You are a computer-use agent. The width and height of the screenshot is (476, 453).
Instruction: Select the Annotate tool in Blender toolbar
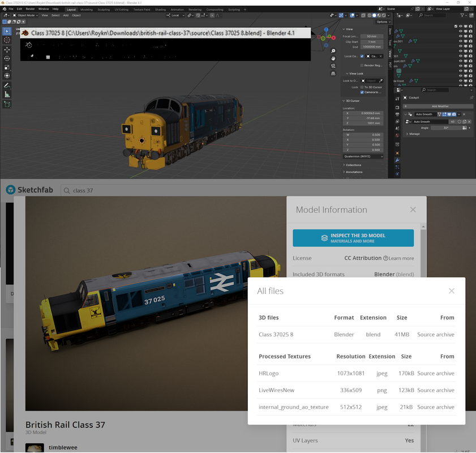pos(7,86)
